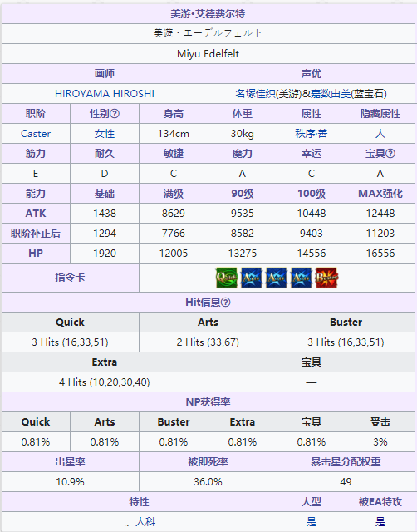Click the C rank under 敏捷

(174, 174)
